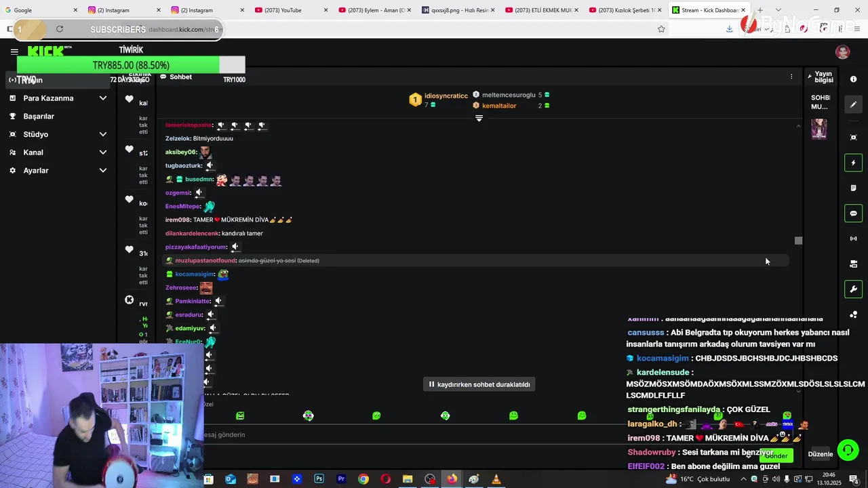
Task: Click username Zelzelok in chat
Action: [178, 138]
